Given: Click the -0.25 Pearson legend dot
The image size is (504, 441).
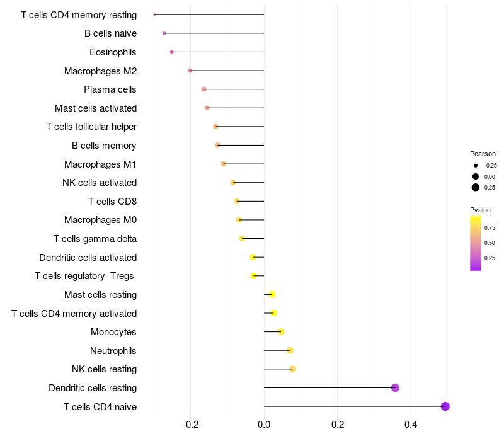Looking at the screenshot, I should coord(476,166).
